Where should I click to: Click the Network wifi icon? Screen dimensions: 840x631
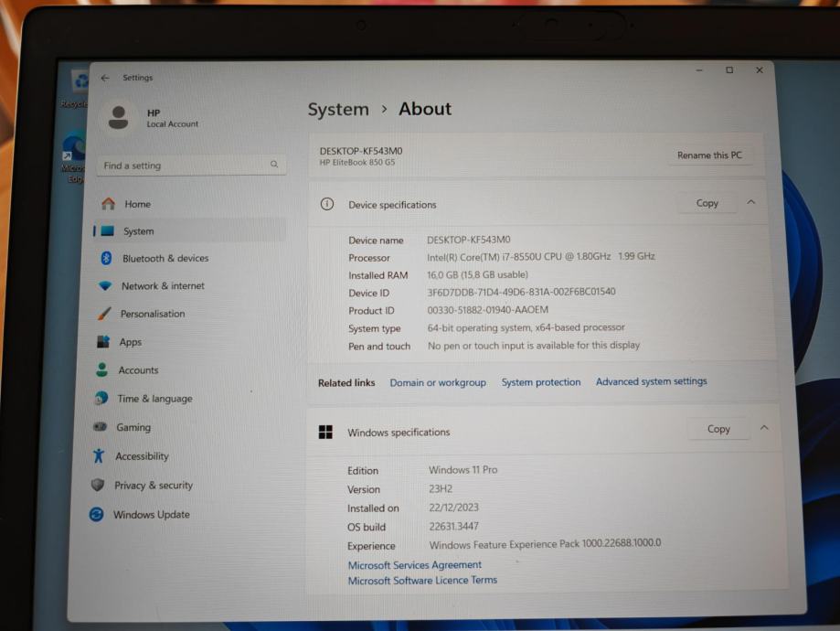[x=105, y=285]
